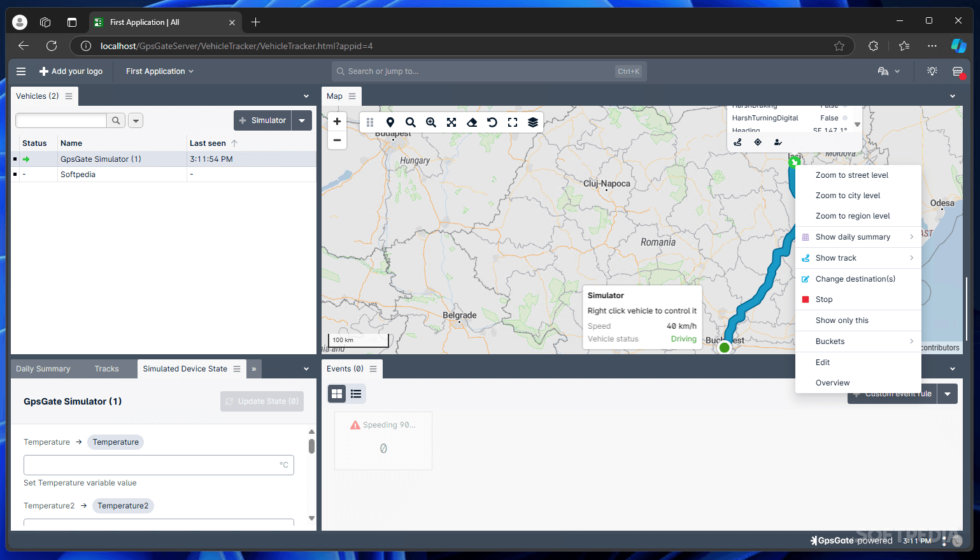The height and width of the screenshot is (560, 980).
Task: Open the vehicle filter dropdown arrow
Action: [x=136, y=120]
